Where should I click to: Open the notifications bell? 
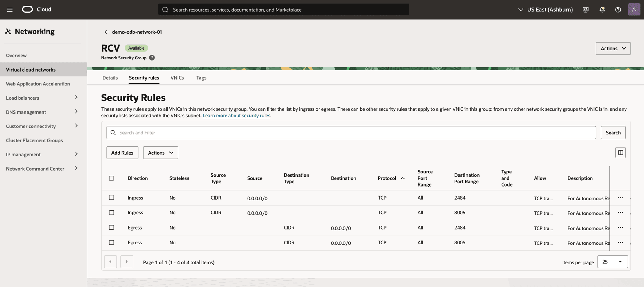[602, 10]
